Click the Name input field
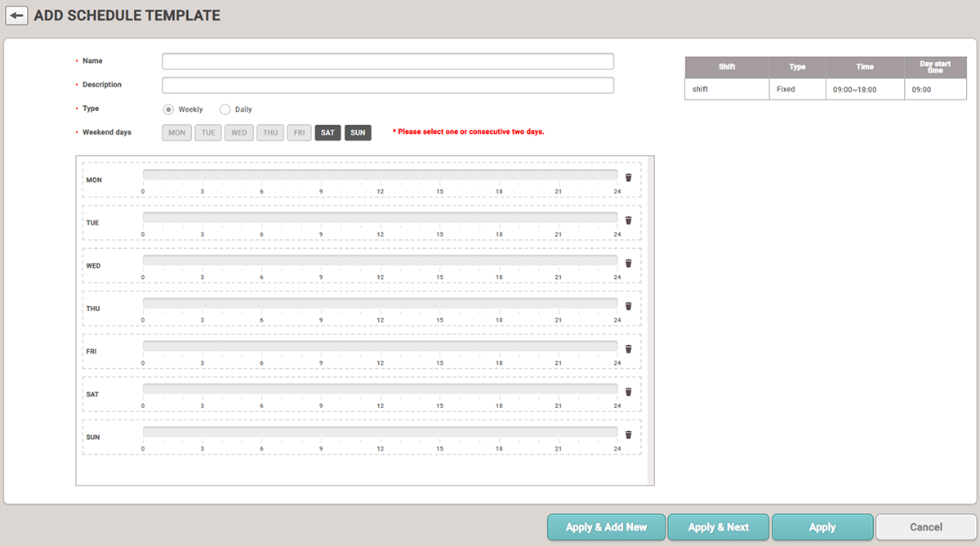The height and width of the screenshot is (546, 980). 387,62
